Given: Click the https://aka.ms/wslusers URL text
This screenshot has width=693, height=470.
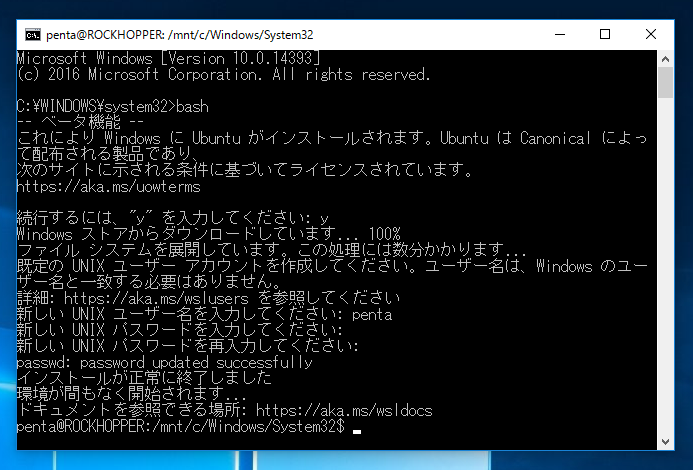Looking at the screenshot, I should [x=156, y=298].
